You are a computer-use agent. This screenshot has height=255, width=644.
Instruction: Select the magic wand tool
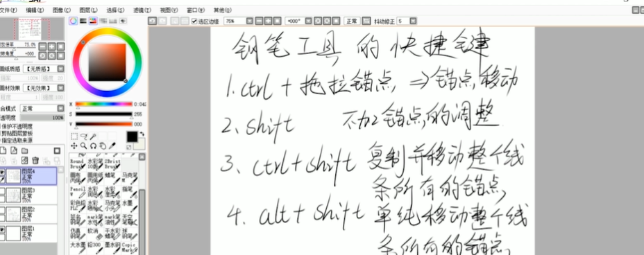pos(93,137)
